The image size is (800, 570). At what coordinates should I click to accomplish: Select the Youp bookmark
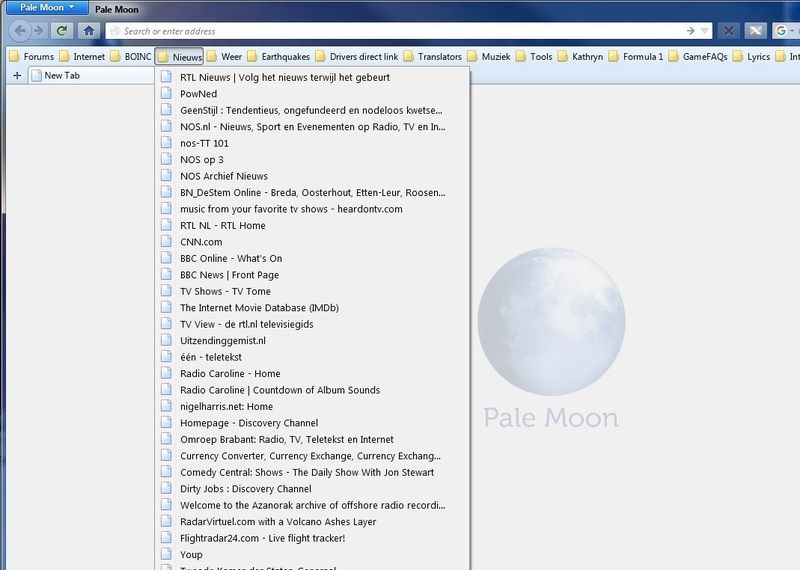(x=312, y=554)
